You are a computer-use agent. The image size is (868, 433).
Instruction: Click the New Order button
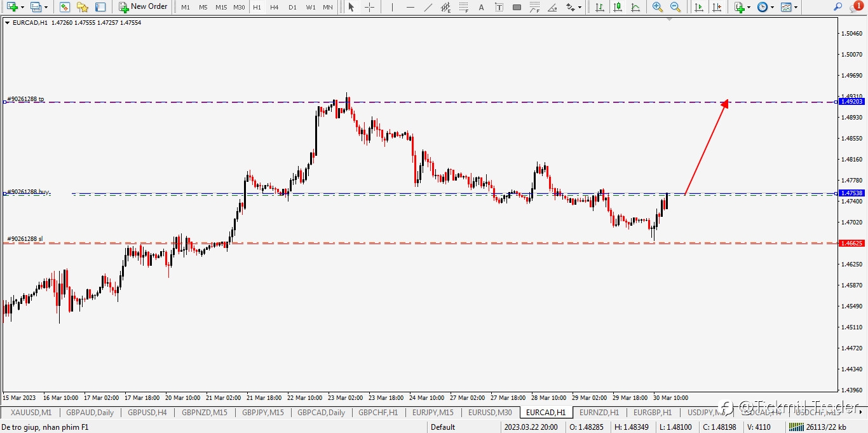pos(143,7)
